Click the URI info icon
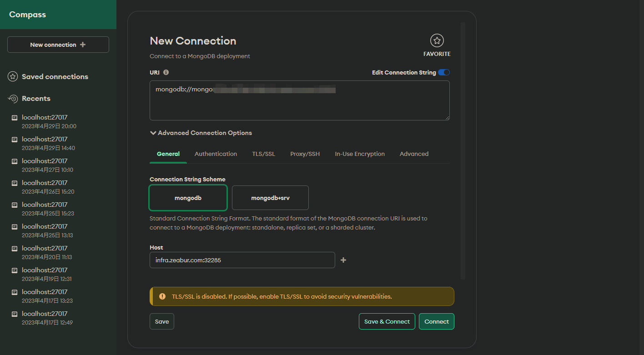The image size is (644, 355). click(166, 72)
